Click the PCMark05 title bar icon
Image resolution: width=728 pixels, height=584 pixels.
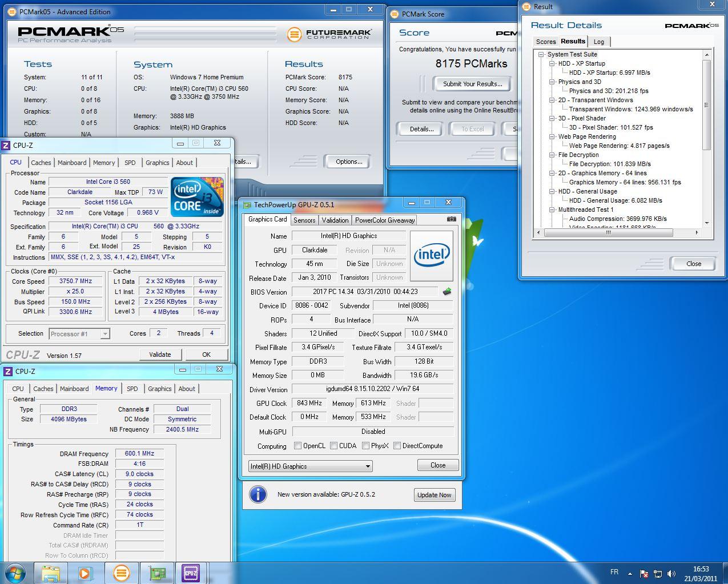click(x=13, y=11)
